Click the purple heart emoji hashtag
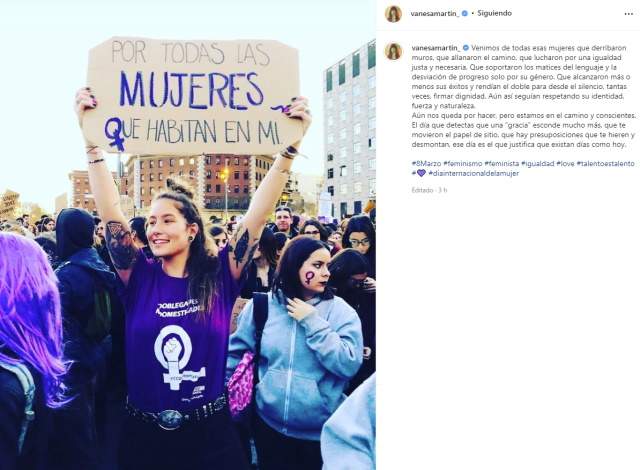Screen dimensions: 640x470 (x=419, y=173)
